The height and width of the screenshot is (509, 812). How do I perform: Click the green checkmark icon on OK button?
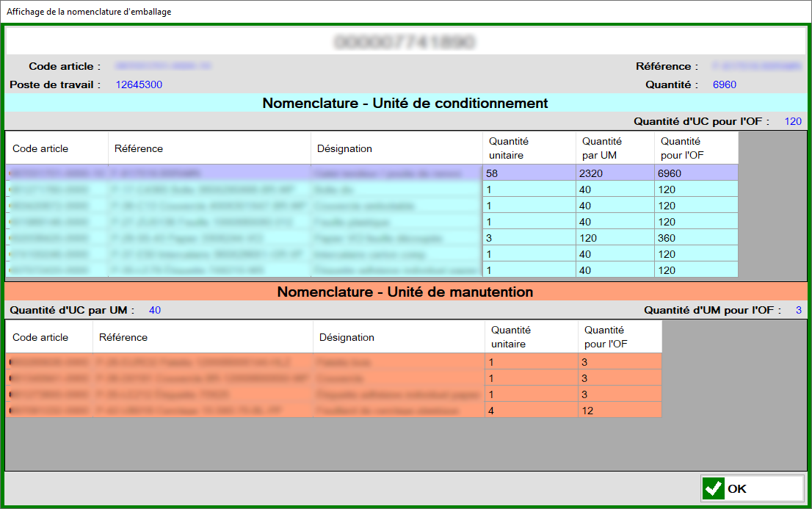tap(714, 488)
